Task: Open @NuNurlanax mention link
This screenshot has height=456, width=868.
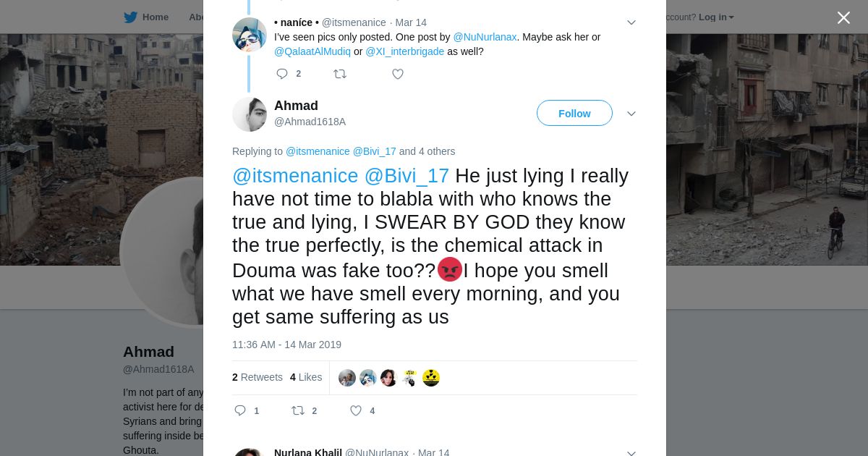Action: coord(485,37)
